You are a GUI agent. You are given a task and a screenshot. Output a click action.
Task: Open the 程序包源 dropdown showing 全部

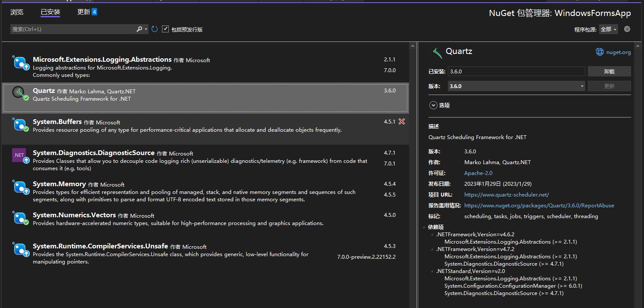(x=609, y=29)
